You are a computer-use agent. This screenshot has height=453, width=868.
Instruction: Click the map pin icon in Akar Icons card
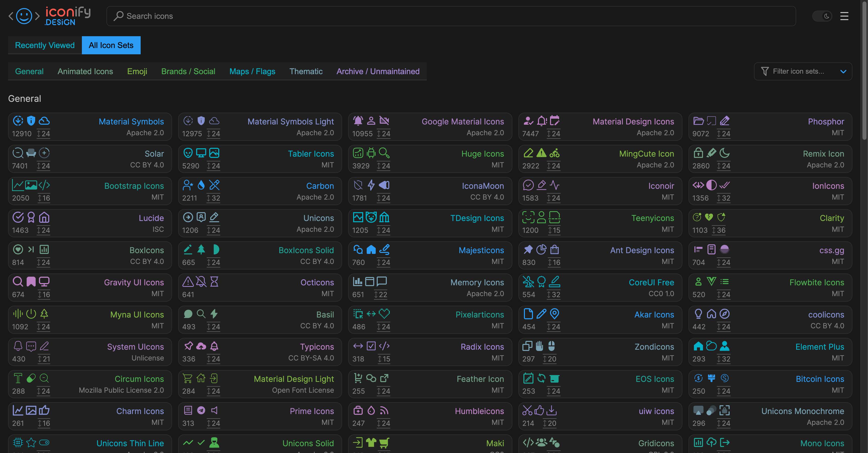[555, 314]
